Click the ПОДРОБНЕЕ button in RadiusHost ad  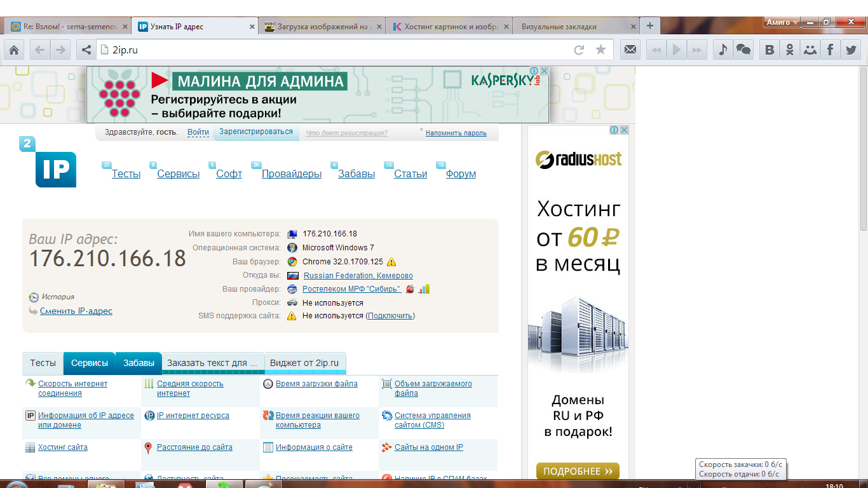578,471
